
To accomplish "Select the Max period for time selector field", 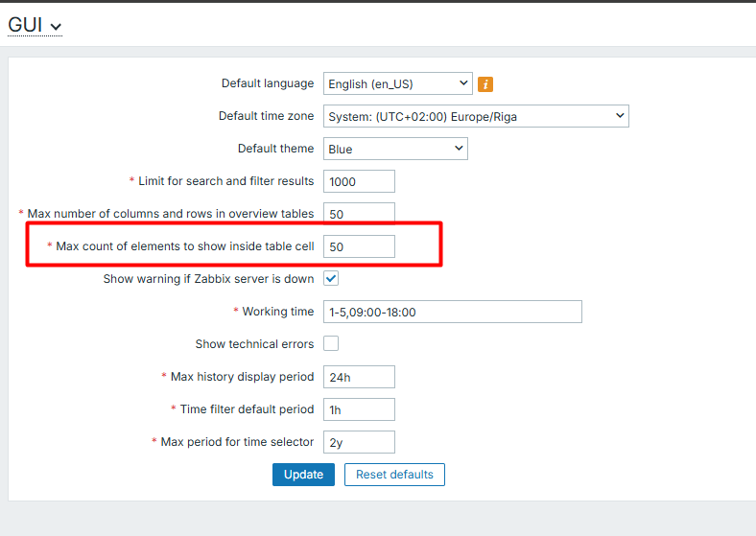I will [359, 442].
